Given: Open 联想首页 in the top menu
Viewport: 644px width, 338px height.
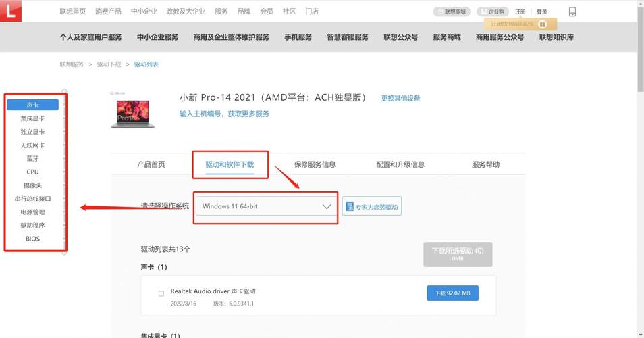Looking at the screenshot, I should coord(73,11).
